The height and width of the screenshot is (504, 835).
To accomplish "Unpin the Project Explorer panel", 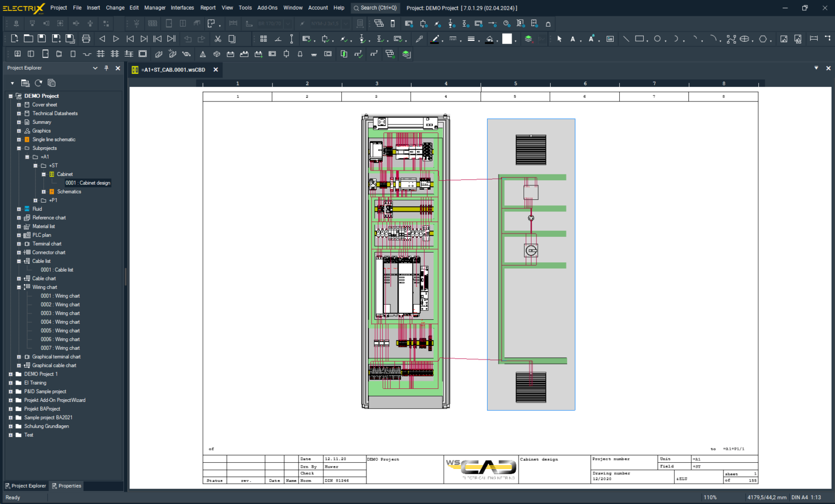I will pyautogui.click(x=107, y=68).
